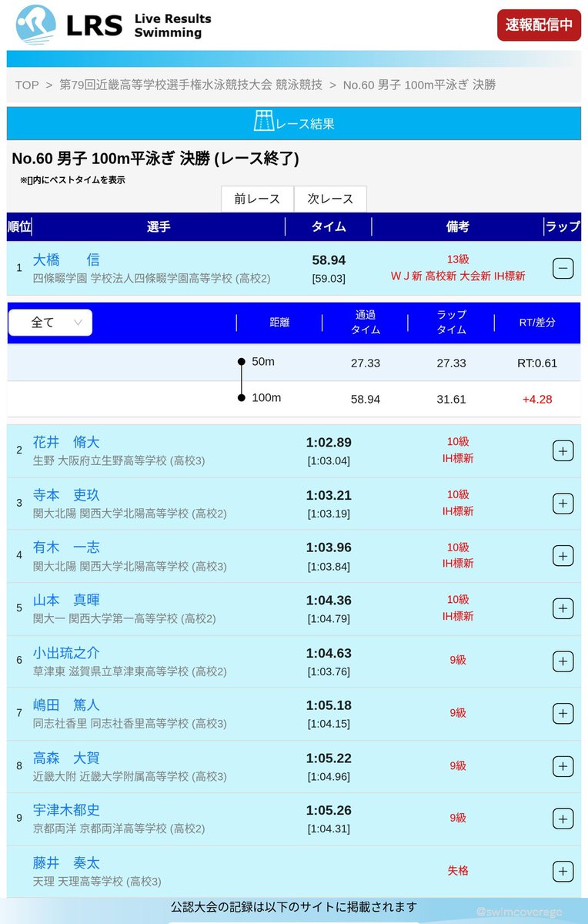This screenshot has height=924, width=588.
Task: Click the 50m timeline marker dot
Action: (241, 362)
